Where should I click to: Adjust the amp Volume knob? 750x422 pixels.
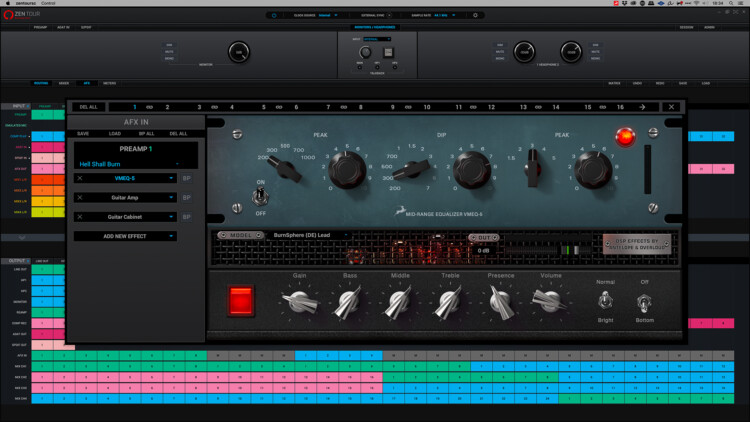550,301
